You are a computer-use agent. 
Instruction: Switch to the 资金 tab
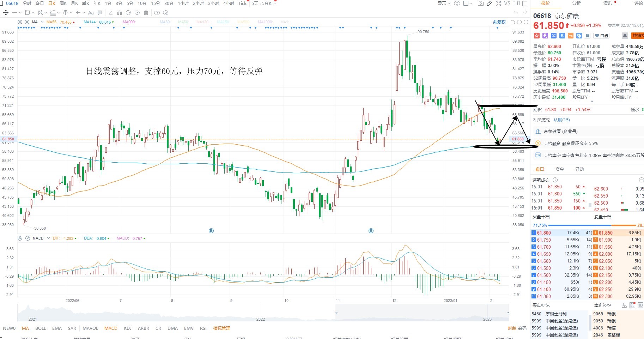[x=559, y=169]
